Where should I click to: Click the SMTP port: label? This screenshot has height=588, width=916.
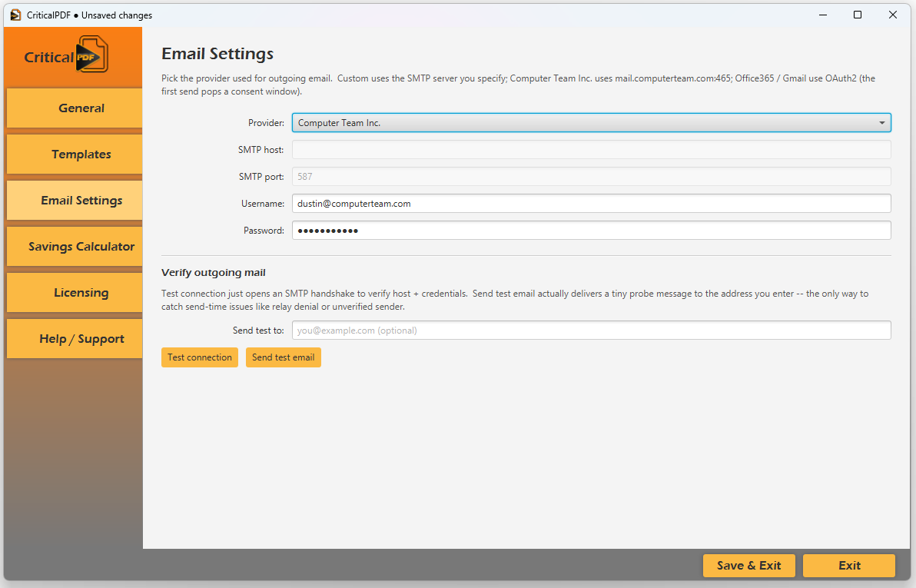point(261,177)
